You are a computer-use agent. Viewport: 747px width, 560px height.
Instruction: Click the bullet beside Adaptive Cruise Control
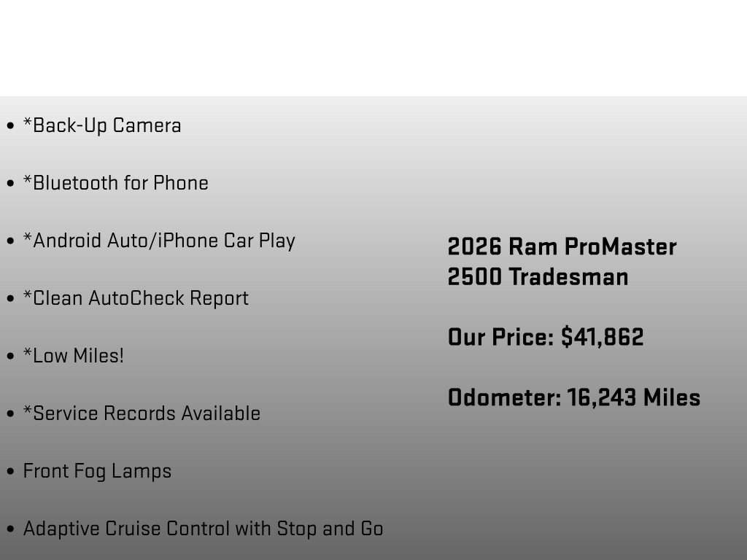coord(10,529)
